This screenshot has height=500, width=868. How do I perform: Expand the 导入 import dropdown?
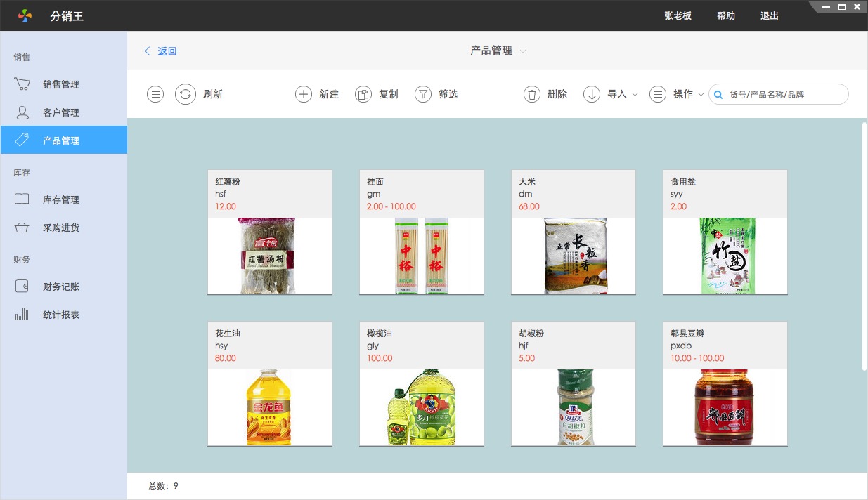pyautogui.click(x=635, y=94)
